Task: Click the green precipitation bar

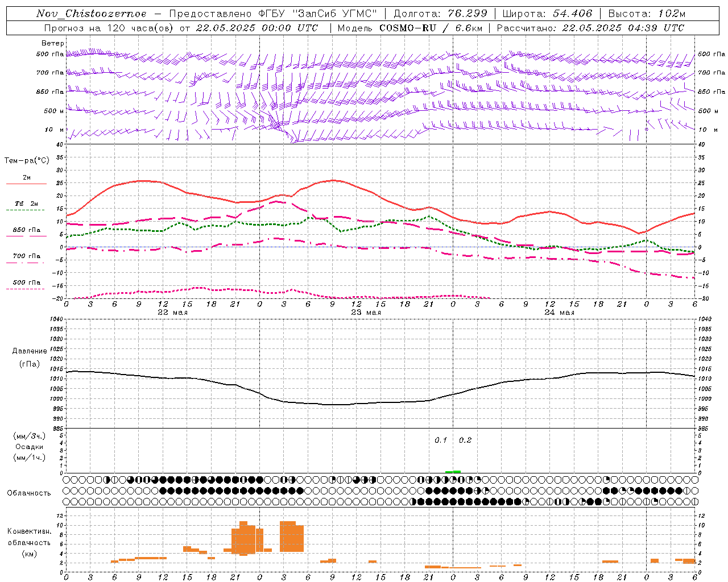Action: click(x=453, y=472)
